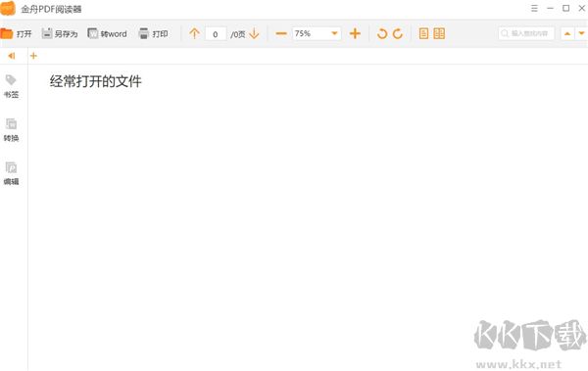Click the 金舟PDF阅读器 app logo
Viewport: 588px width, 371px height.
tap(8, 8)
